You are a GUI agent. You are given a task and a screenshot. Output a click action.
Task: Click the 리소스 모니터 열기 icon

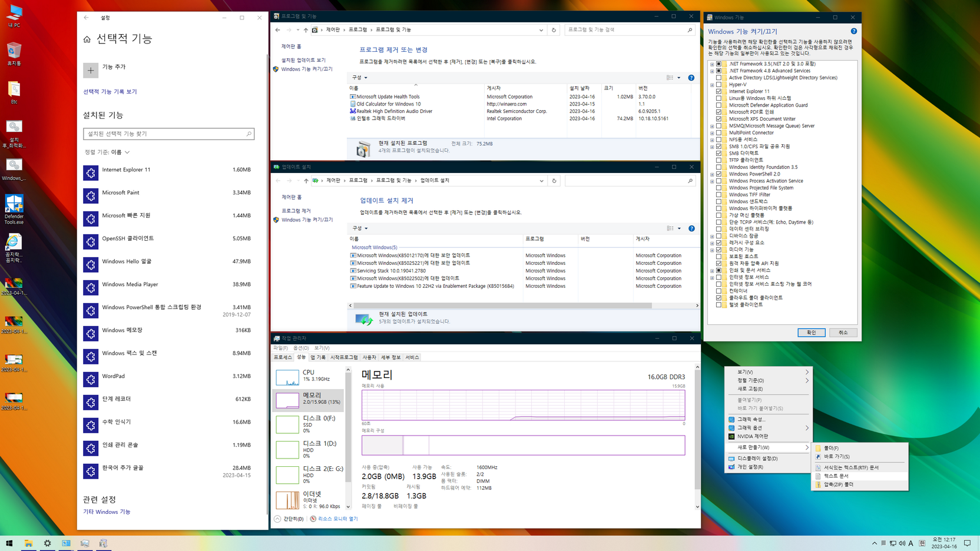[313, 519]
